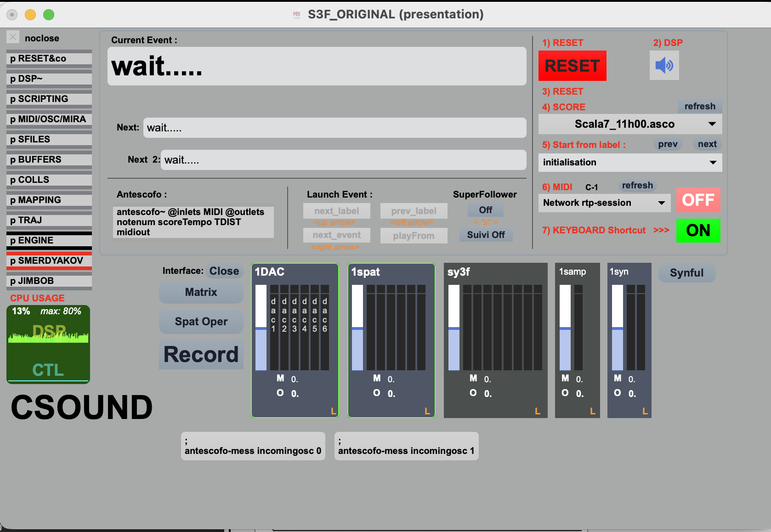Click the Suivi Off button

tap(486, 235)
